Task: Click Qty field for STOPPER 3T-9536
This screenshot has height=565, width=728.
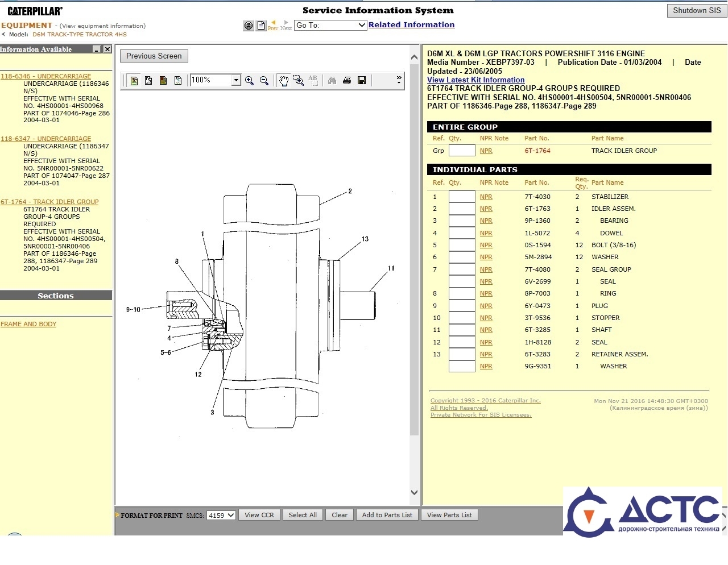Action: tap(462, 318)
